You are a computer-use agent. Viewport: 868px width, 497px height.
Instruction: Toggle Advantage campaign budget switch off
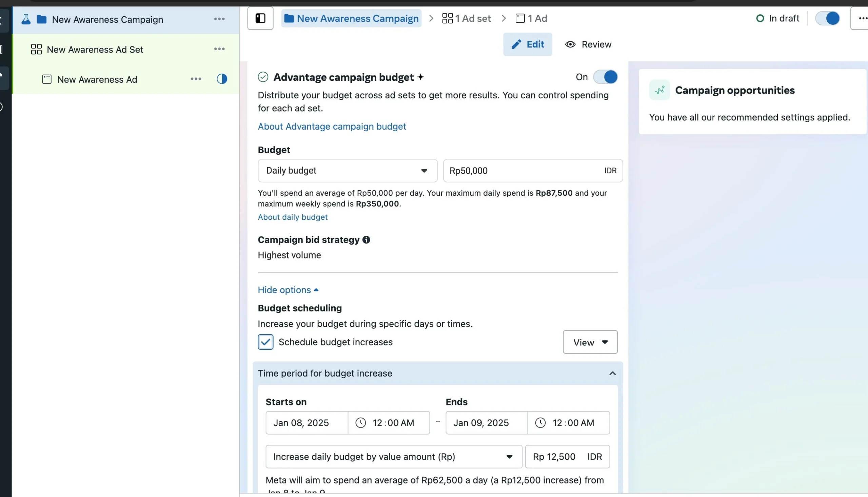[605, 77]
